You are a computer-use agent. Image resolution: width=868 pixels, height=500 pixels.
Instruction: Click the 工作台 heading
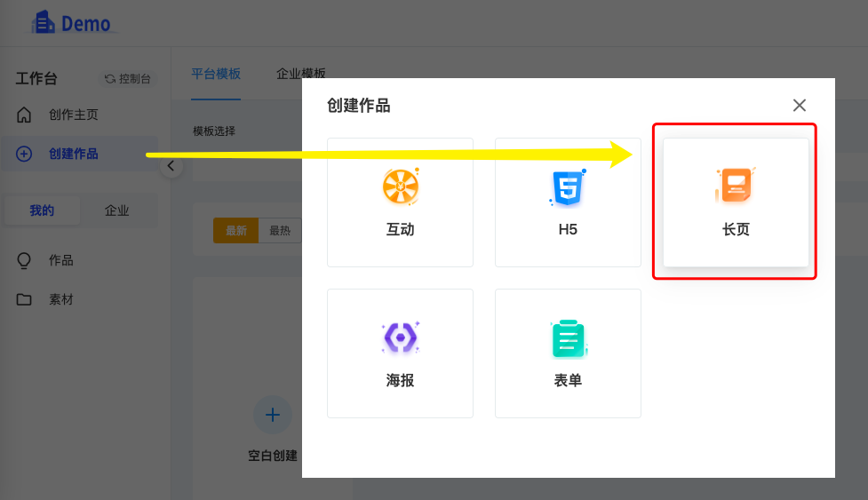click(x=36, y=78)
